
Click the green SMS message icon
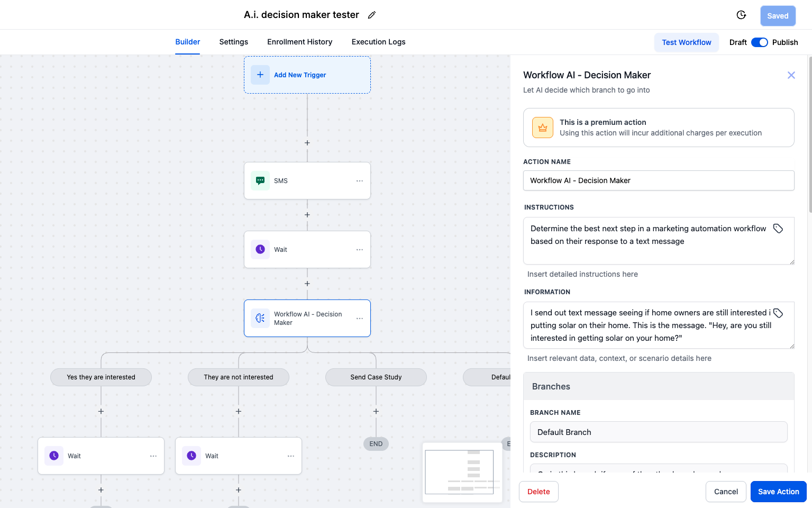tap(260, 180)
